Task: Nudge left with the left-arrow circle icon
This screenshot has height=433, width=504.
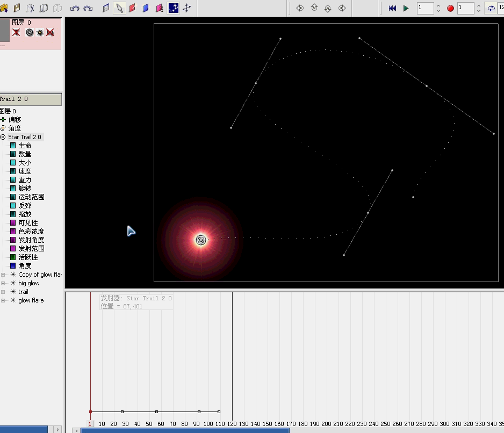Action: click(300, 8)
